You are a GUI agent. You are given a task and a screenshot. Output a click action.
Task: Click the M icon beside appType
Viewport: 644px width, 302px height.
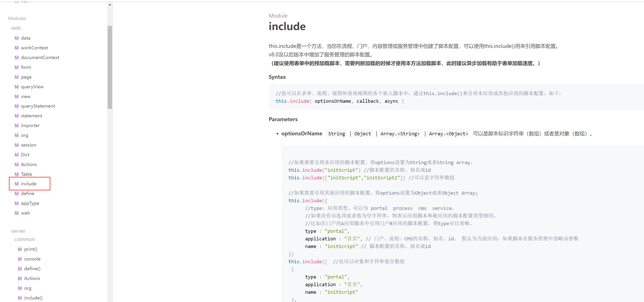pos(16,203)
